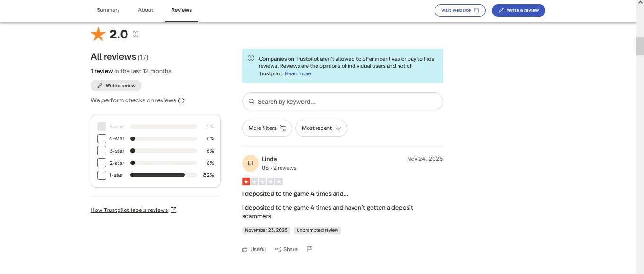Click the info icon beside the 2.0 rating
Screen dimensions: 644x274
[x=136, y=34]
